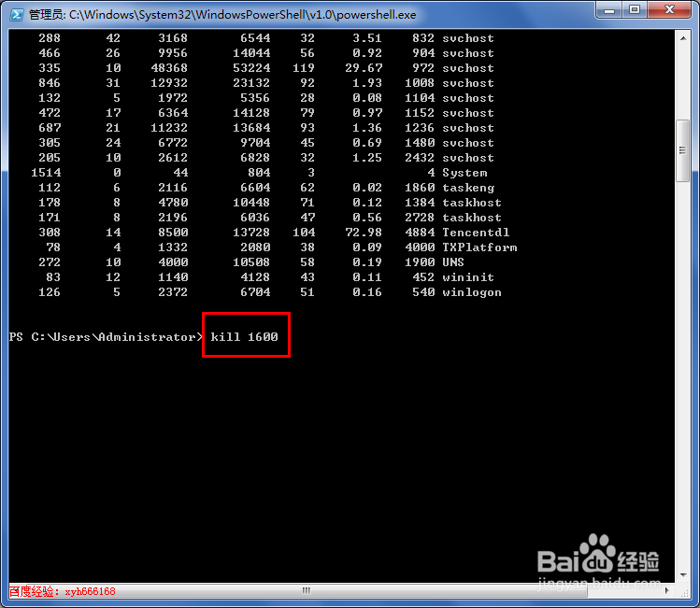Viewport: 700px width, 608px height.
Task: Click CPU value 29.67
Action: tap(364, 68)
